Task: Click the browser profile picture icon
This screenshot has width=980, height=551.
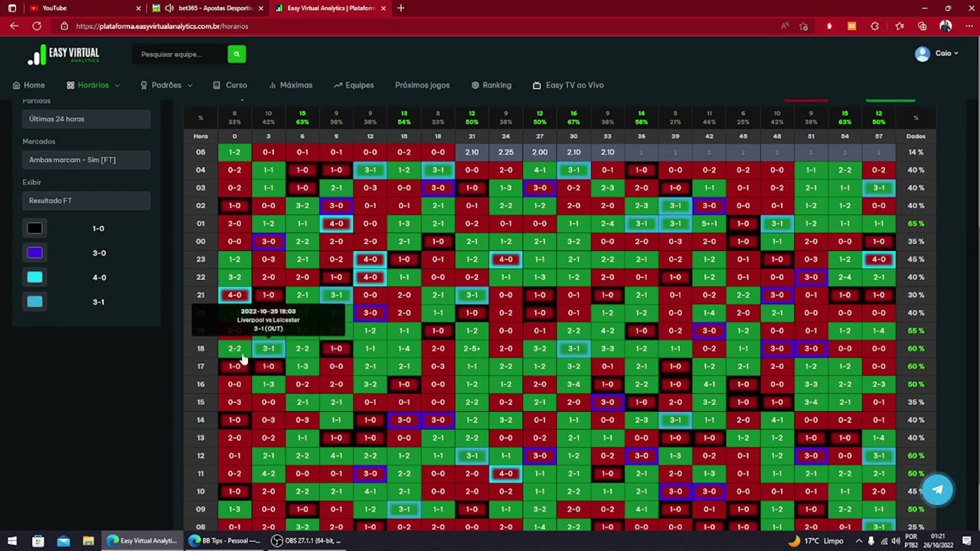Action: click(x=946, y=26)
